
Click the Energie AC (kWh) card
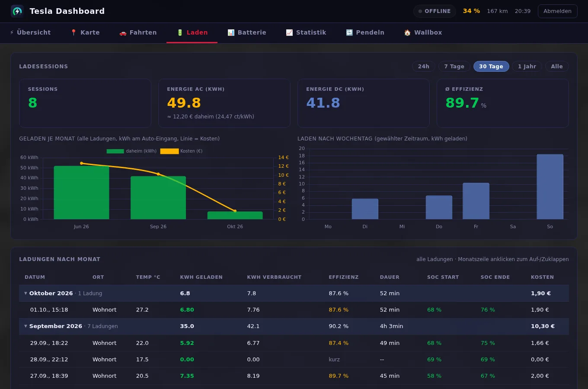pyautogui.click(x=224, y=103)
